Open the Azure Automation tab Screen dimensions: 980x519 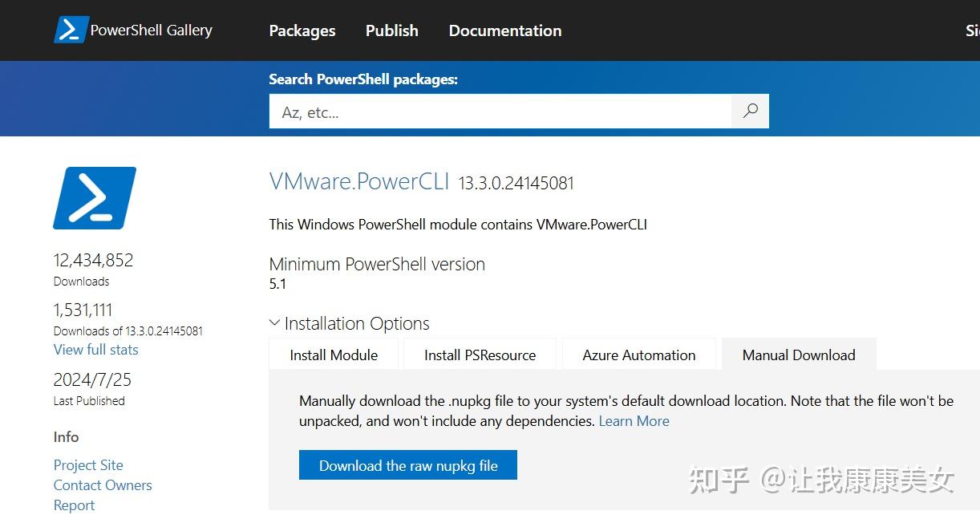[x=639, y=355]
